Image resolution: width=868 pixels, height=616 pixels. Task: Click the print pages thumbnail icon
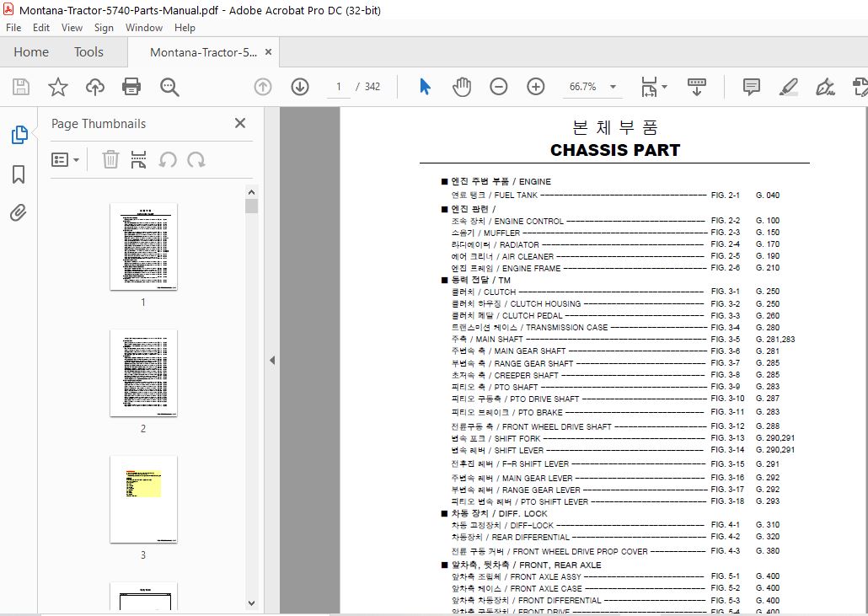pyautogui.click(x=138, y=160)
